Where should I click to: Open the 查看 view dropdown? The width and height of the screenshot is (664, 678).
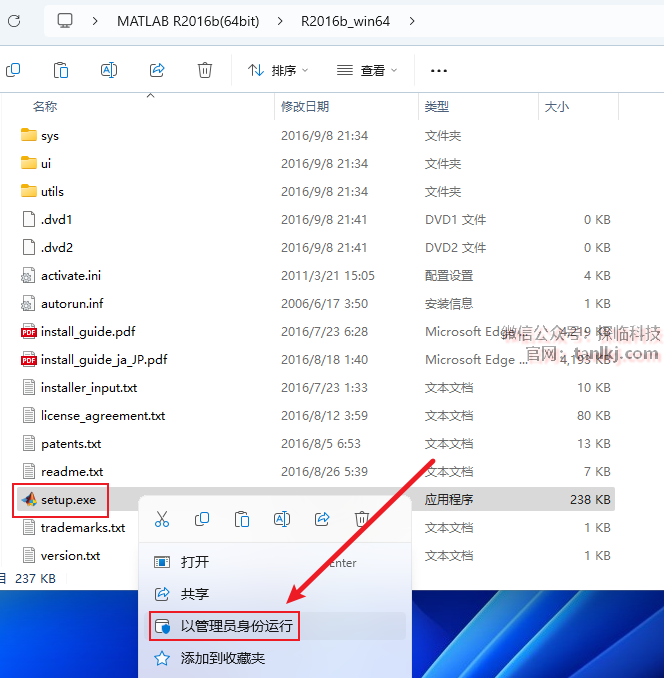pyautogui.click(x=367, y=70)
